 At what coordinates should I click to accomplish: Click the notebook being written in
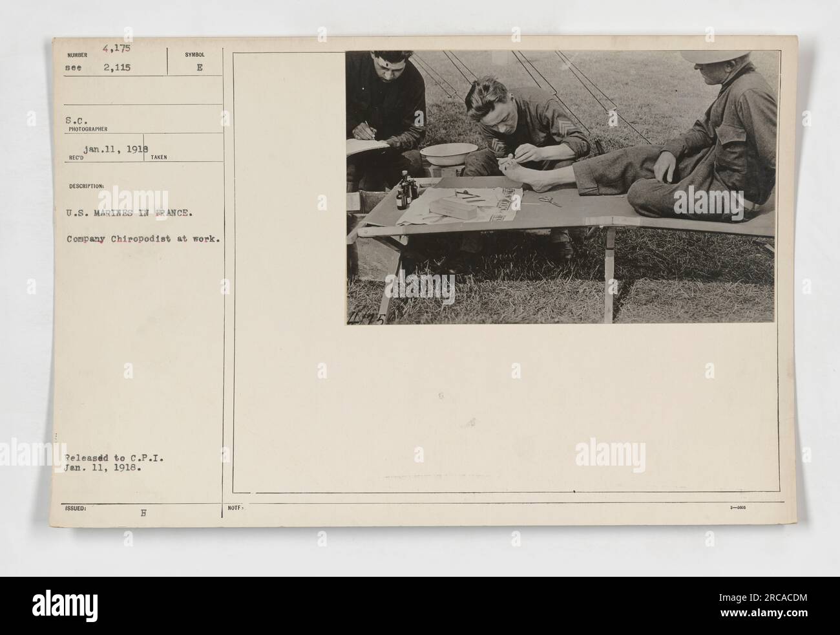(368, 145)
